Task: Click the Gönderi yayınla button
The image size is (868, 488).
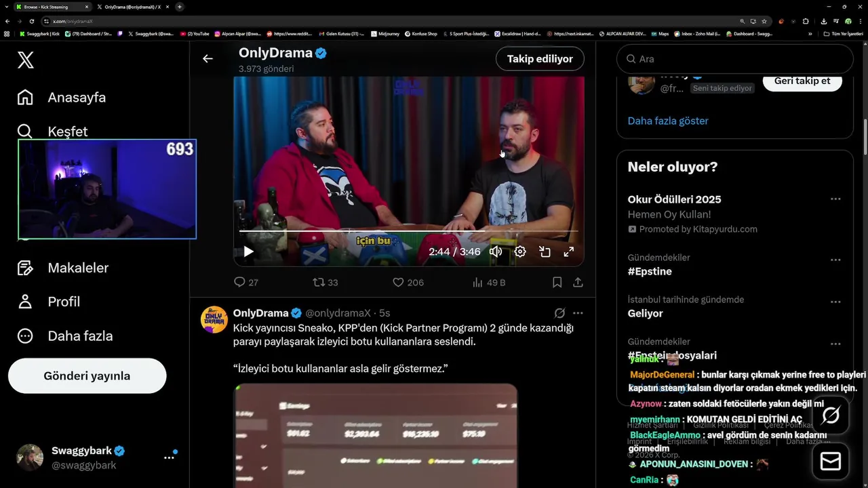Action: (x=87, y=376)
